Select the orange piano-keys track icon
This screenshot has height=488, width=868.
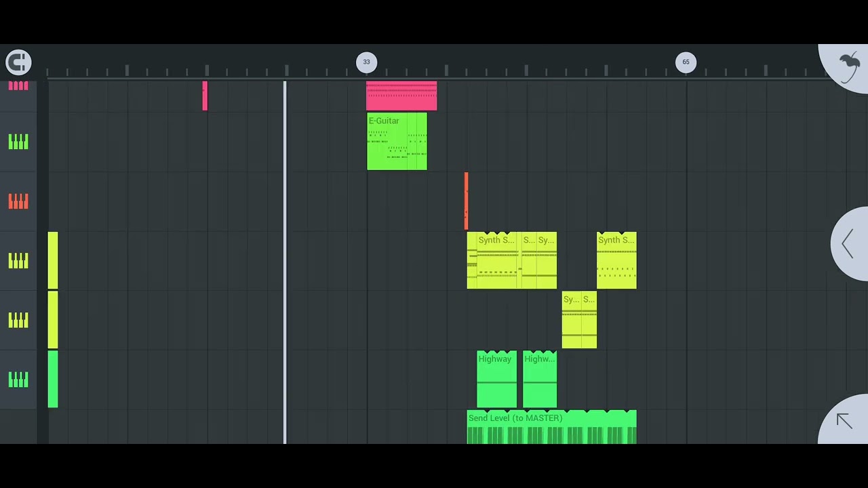[18, 201]
